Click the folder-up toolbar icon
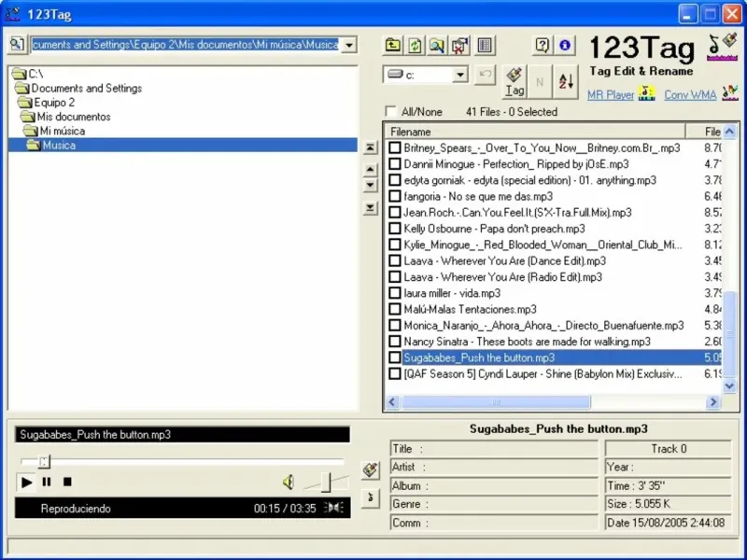This screenshot has width=747, height=560. click(x=392, y=45)
